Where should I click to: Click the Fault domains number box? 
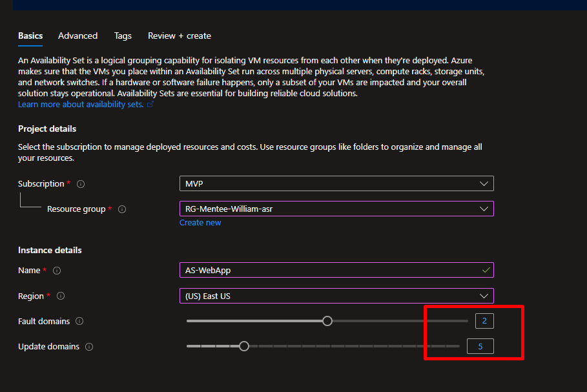484,321
